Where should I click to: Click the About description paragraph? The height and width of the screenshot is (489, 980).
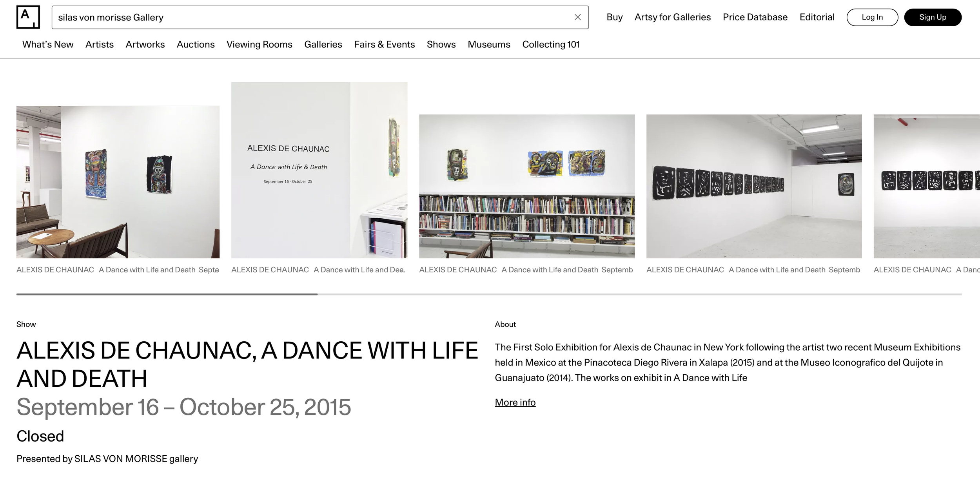tap(728, 362)
